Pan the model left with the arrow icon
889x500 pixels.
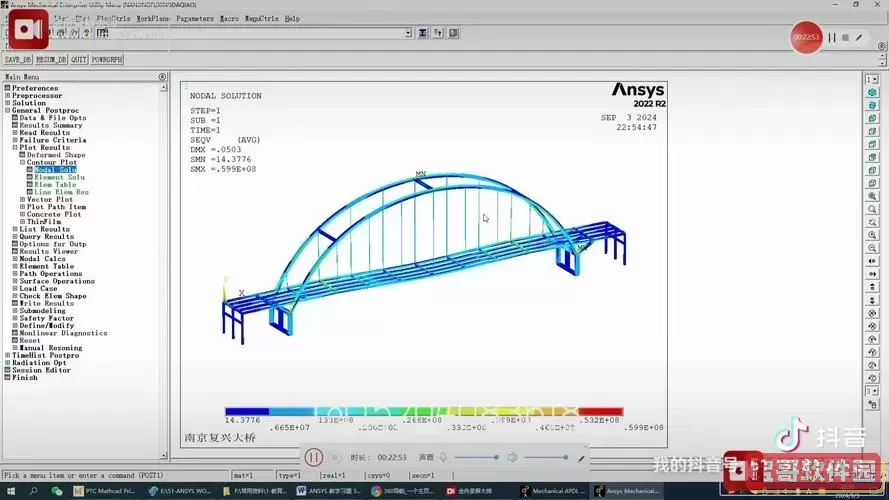pos(873,261)
